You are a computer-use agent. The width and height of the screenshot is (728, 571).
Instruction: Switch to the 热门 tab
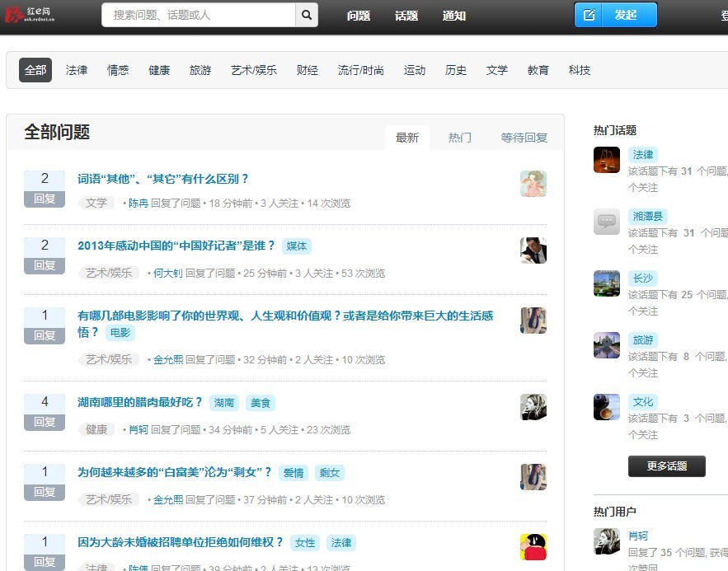pyautogui.click(x=459, y=138)
